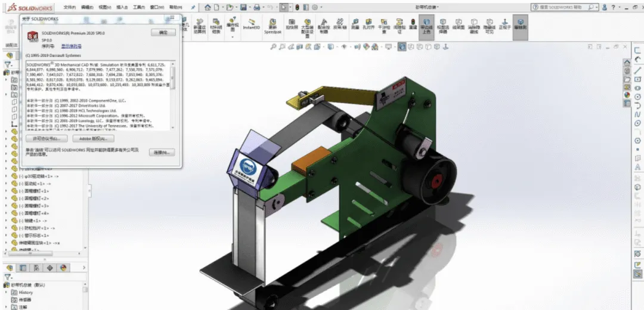Open the 编辑 (Edit) menu
Viewport: 644px width, 310px height.
88,7
